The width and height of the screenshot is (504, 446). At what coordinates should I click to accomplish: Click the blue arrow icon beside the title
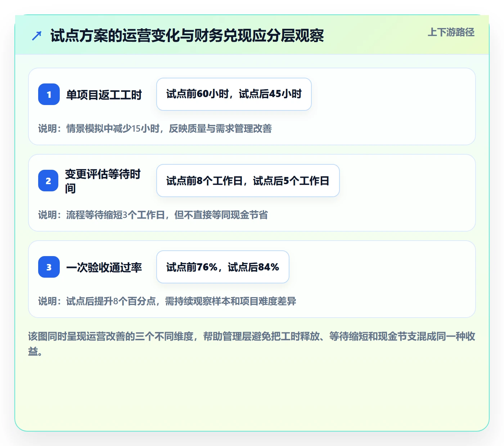click(37, 36)
